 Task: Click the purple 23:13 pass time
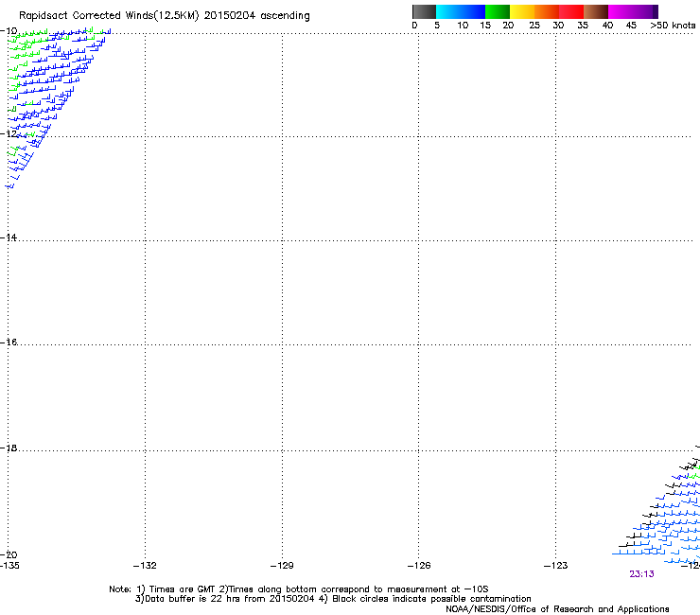(x=641, y=574)
